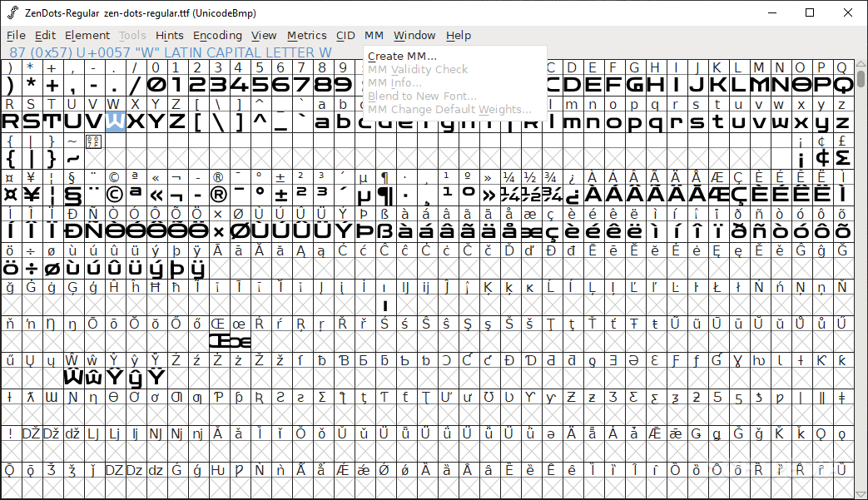The height and width of the screenshot is (500, 868).
Task: Select the dotless i (ı) glyph cell
Action: coord(384,304)
